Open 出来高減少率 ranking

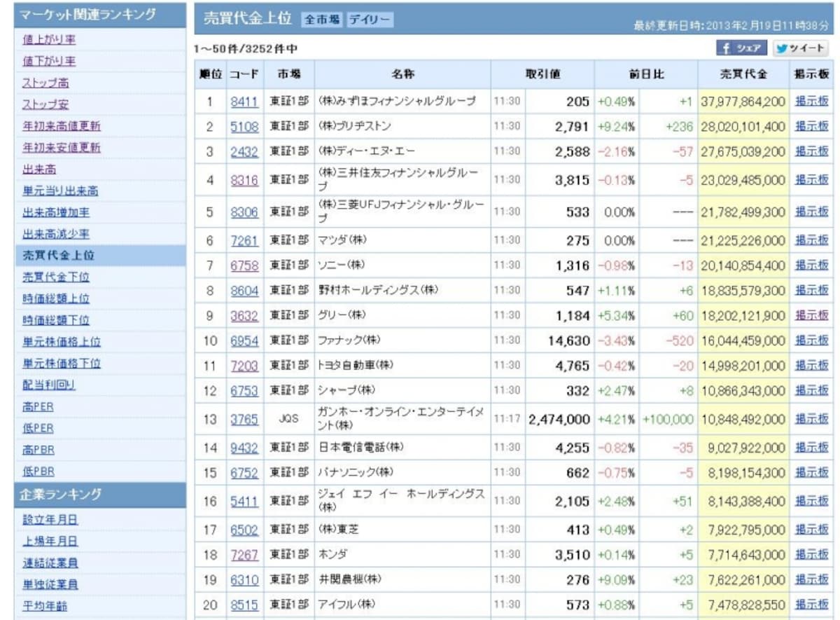tap(56, 234)
